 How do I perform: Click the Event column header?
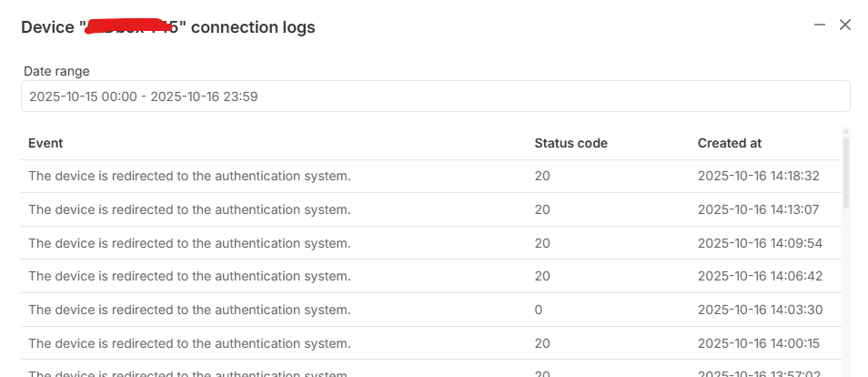click(45, 143)
